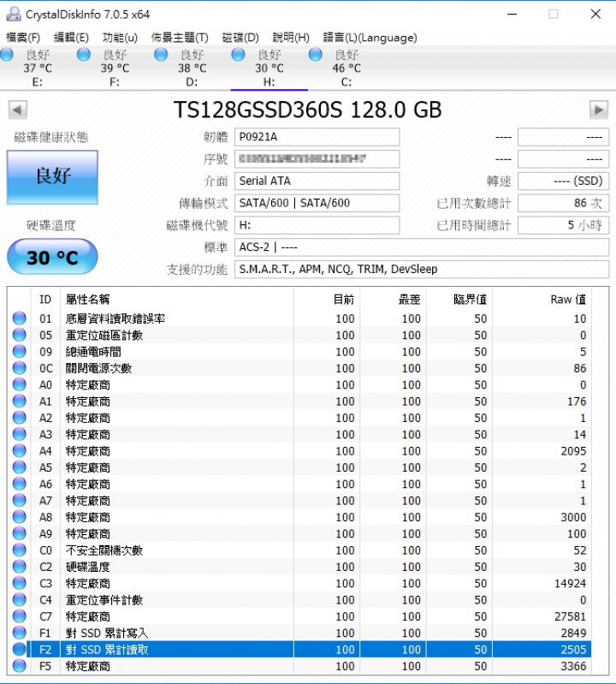This screenshot has width=616, height=684.
Task: Select the 對 SSD 累計寫入 row
Action: pos(299,633)
